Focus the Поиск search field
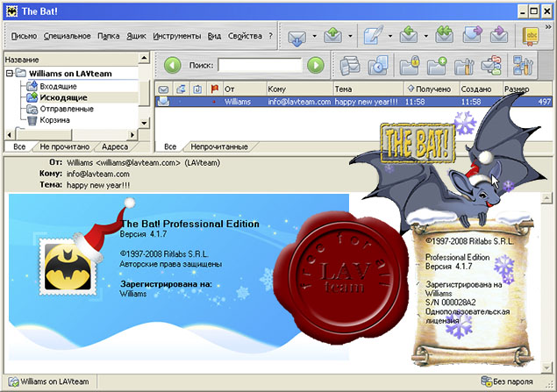 260,66
